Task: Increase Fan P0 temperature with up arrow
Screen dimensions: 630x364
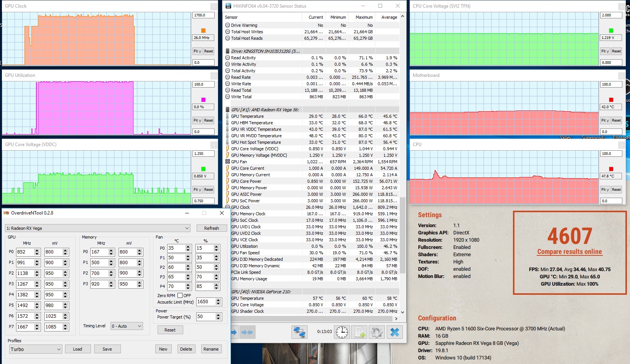Action: pyautogui.click(x=188, y=246)
